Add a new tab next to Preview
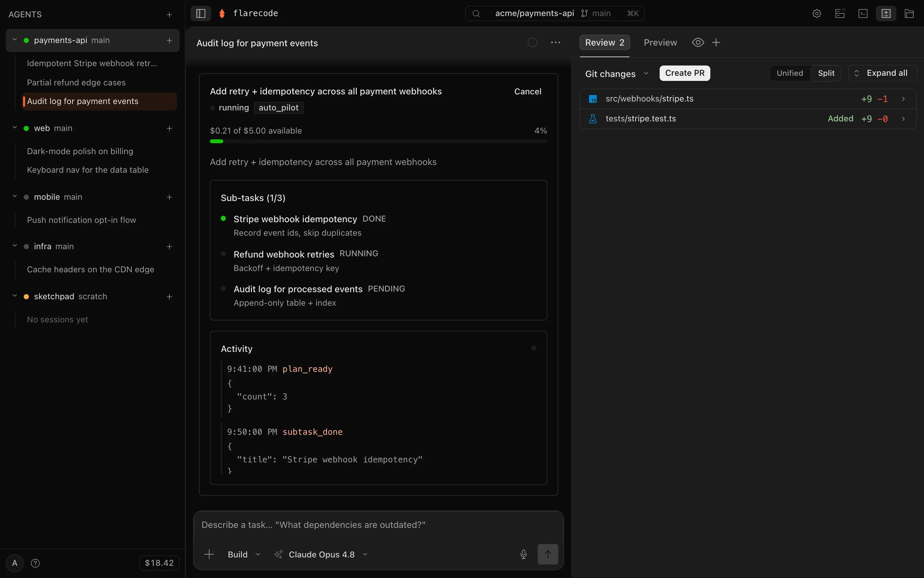Viewport: 924px width, 578px height. [x=716, y=42]
